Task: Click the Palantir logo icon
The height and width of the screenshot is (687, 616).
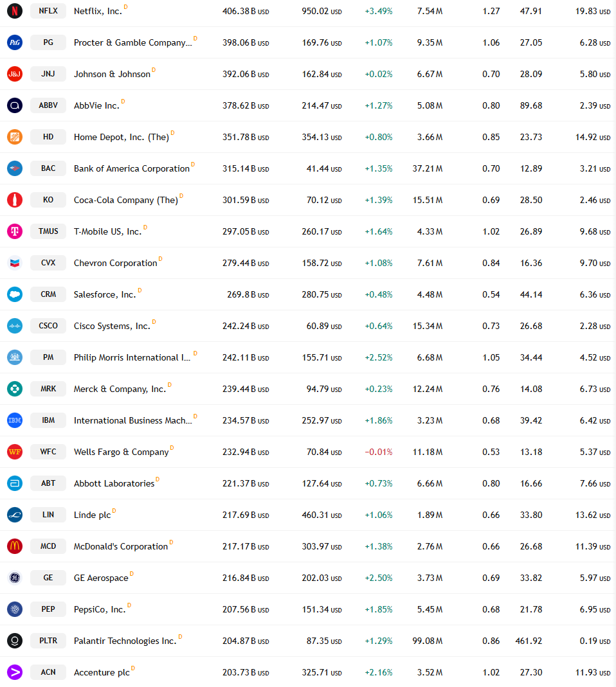Action: [x=15, y=641]
